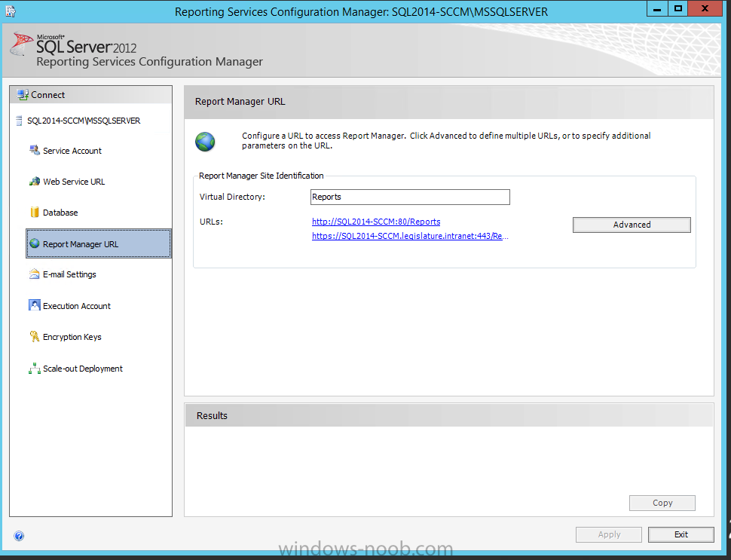This screenshot has width=731, height=560.
Task: Maximize the Configuration Manager window
Action: pos(677,9)
